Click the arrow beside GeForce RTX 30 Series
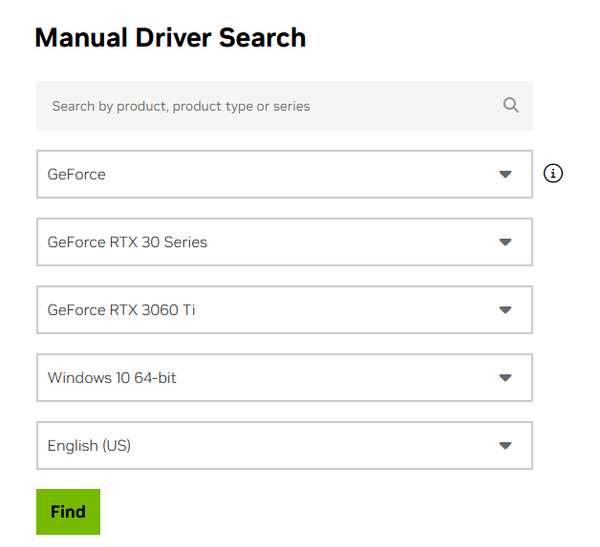The image size is (600, 547). coord(505,242)
